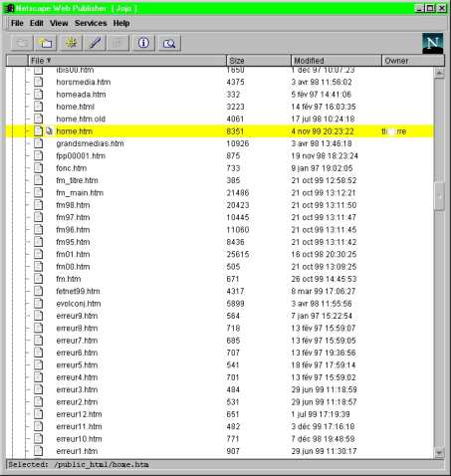Select the file erreur8.htm
The height and width of the screenshot is (476, 451).
point(77,328)
